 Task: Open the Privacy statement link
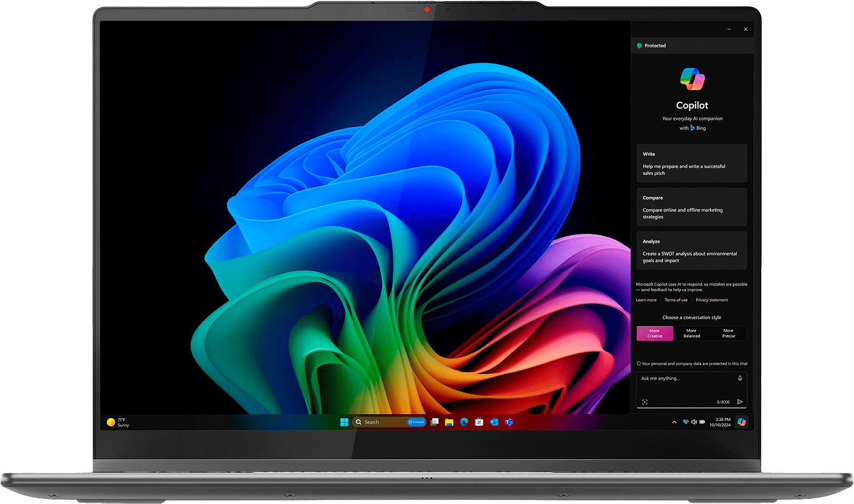click(711, 300)
